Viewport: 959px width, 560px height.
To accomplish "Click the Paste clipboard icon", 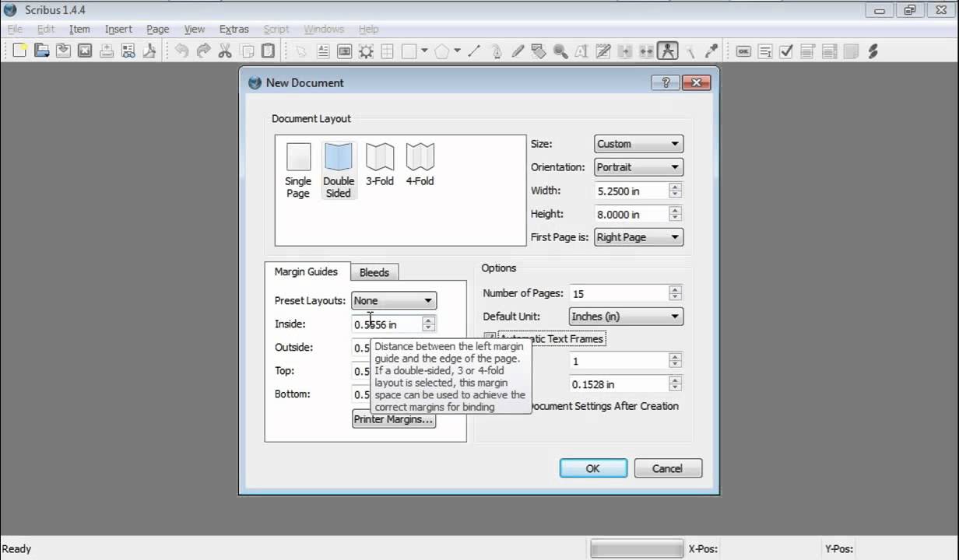I will [268, 51].
